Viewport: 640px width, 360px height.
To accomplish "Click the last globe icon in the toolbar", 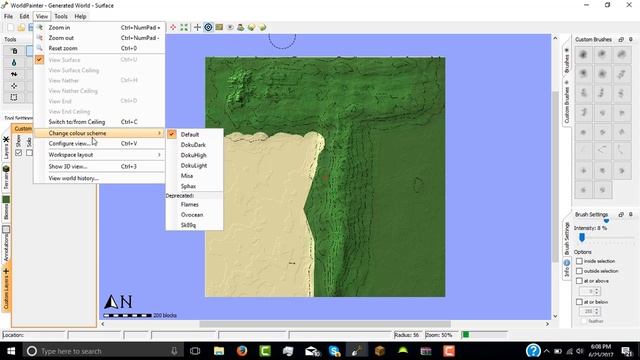I will point(262,27).
